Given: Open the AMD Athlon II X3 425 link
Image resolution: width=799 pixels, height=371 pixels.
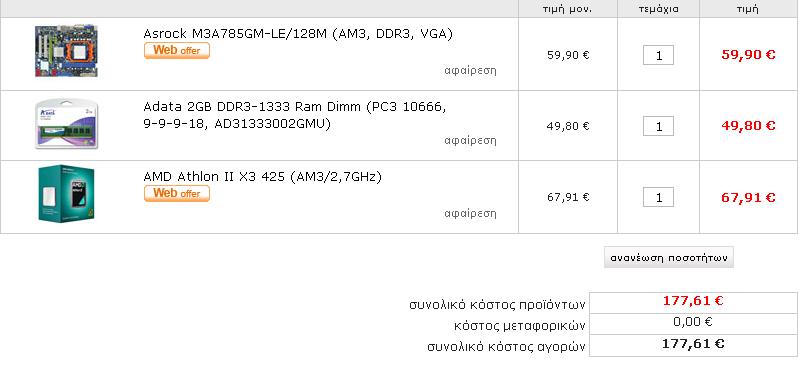Looking at the screenshot, I should coord(262,177).
